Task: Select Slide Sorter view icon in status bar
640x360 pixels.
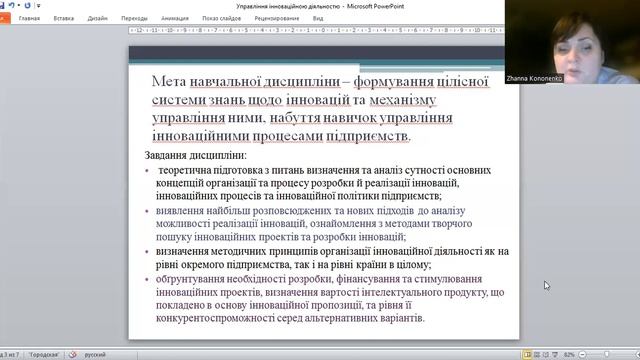Action: (x=537, y=355)
